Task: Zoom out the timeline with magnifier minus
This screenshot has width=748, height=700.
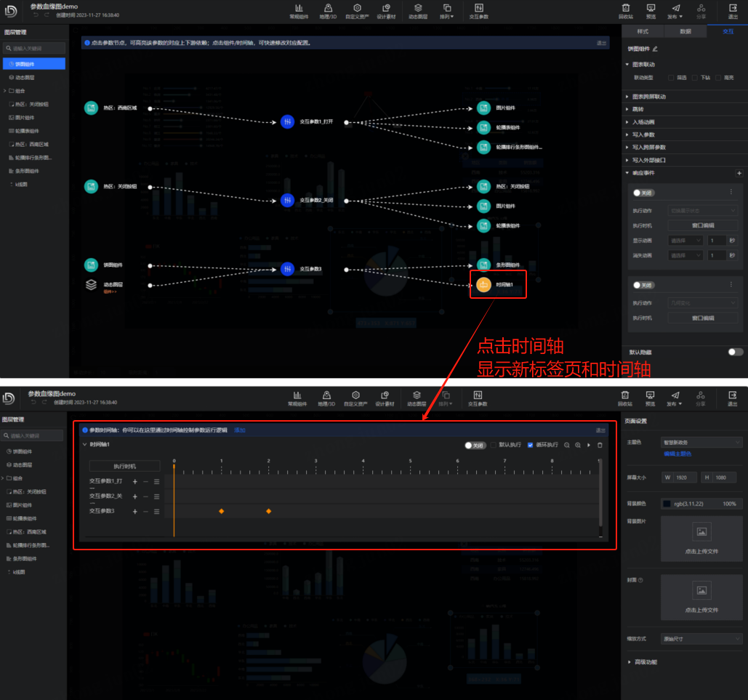Action: tap(567, 445)
